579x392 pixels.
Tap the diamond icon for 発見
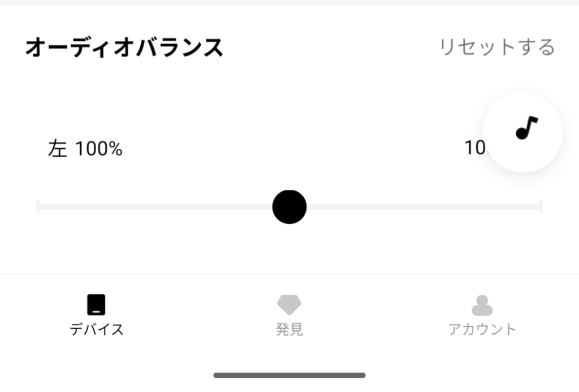tap(289, 305)
